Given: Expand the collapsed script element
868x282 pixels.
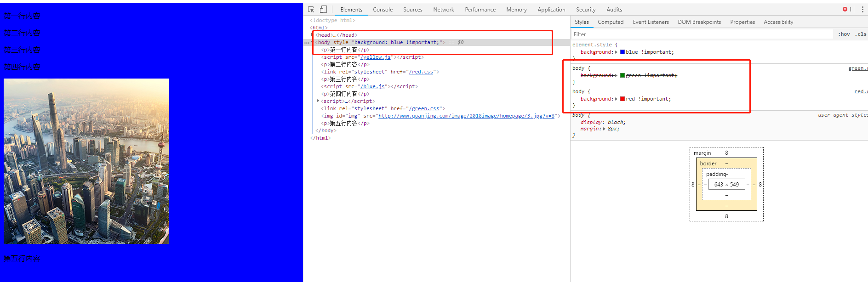Looking at the screenshot, I should 318,101.
